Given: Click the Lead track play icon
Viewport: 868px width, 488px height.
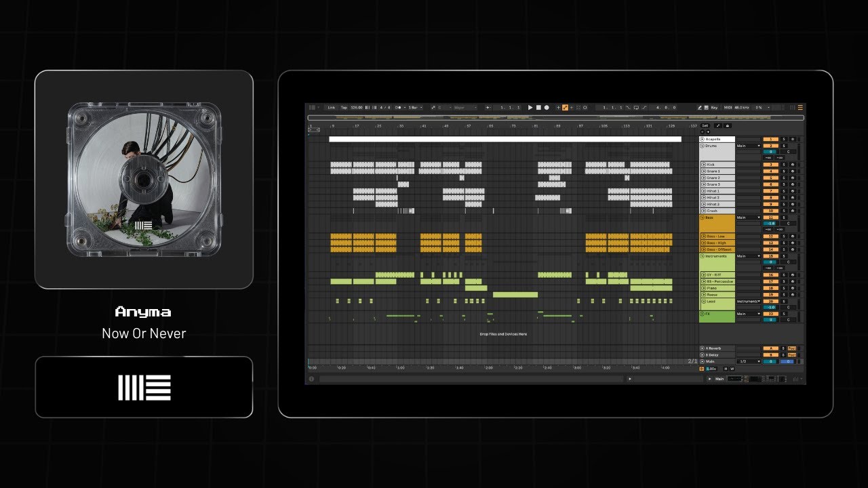Looking at the screenshot, I should pyautogui.click(x=703, y=302).
